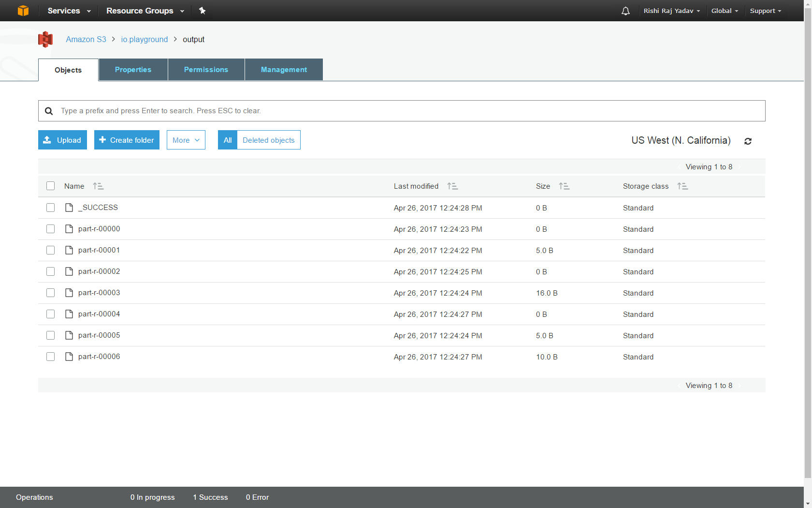The image size is (812, 508).
Task: Open the part-r-00003 object link
Action: coord(99,293)
